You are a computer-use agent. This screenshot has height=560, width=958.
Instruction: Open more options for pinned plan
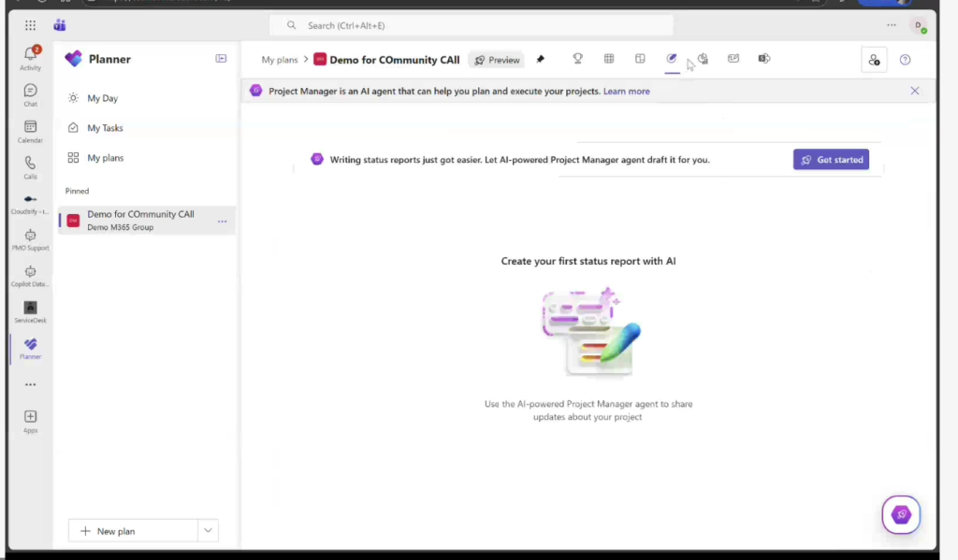(x=222, y=221)
